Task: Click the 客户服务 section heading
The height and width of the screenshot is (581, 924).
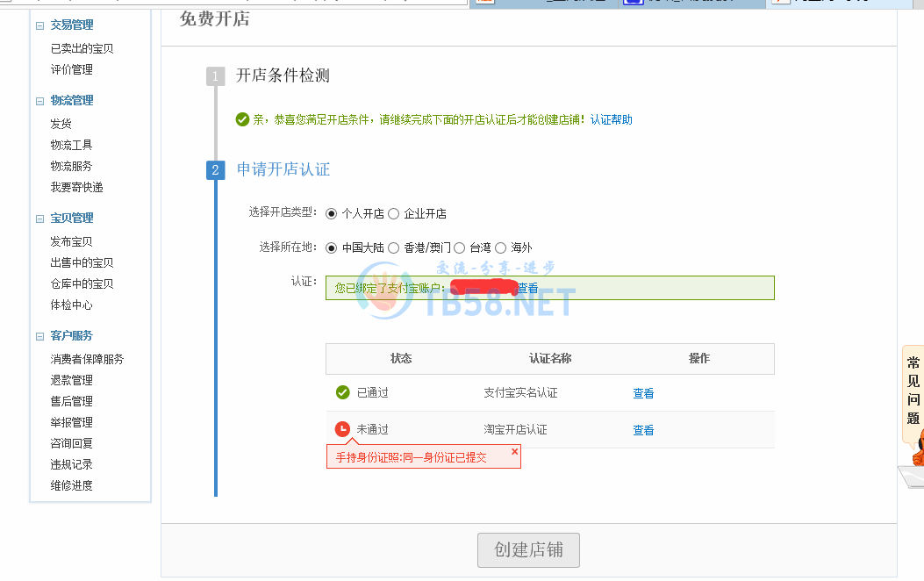Action: point(72,336)
